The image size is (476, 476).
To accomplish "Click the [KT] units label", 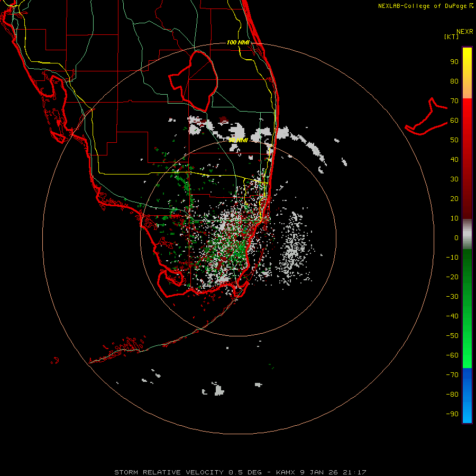I will [x=452, y=36].
